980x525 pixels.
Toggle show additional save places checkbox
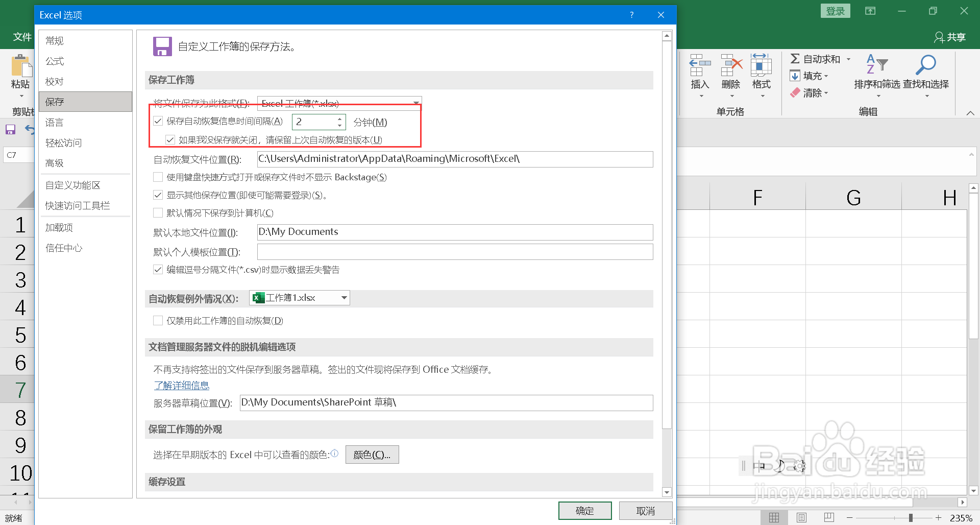(x=158, y=195)
